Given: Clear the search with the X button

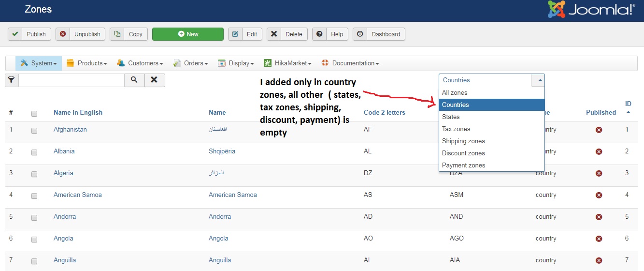Looking at the screenshot, I should (154, 80).
